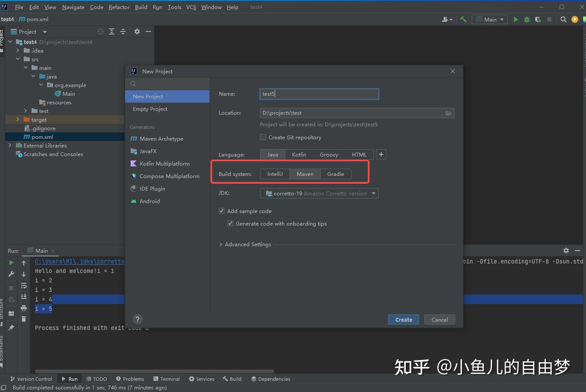This screenshot has width=586, height=392.
Task: Select Main class in org.example
Action: pos(69,94)
